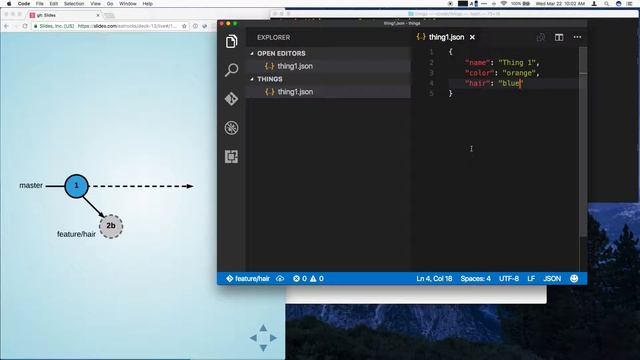
Task: Open the Selection menu
Action: pos(74,4)
